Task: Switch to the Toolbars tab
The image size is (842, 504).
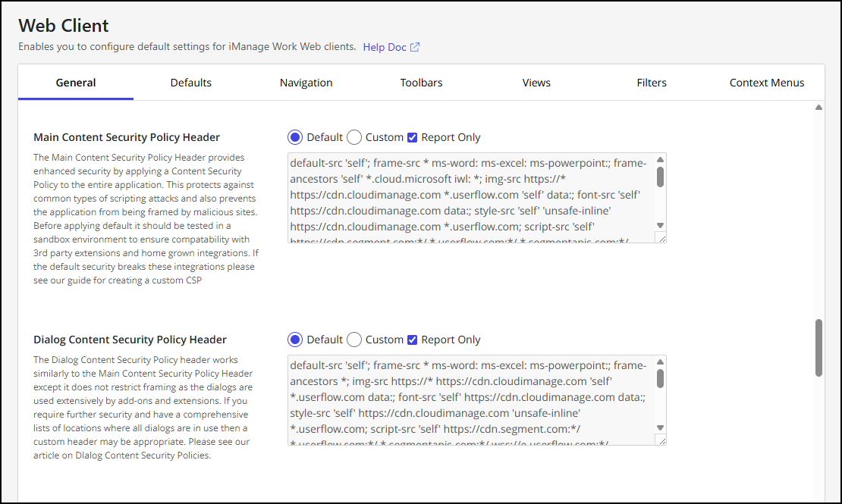Action: [x=421, y=82]
